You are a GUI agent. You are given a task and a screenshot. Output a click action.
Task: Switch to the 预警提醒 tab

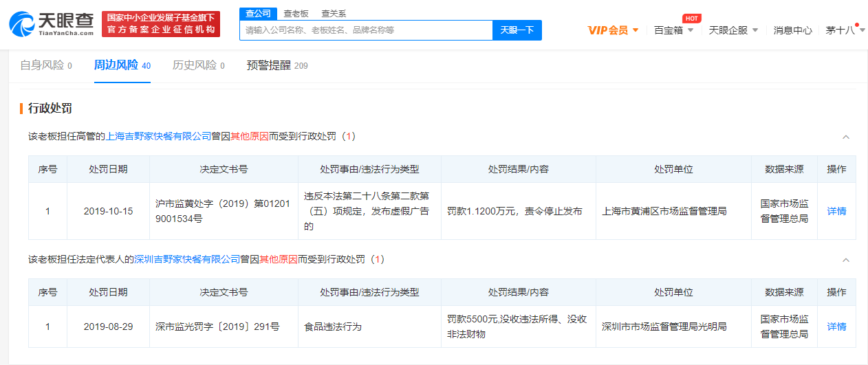277,65
